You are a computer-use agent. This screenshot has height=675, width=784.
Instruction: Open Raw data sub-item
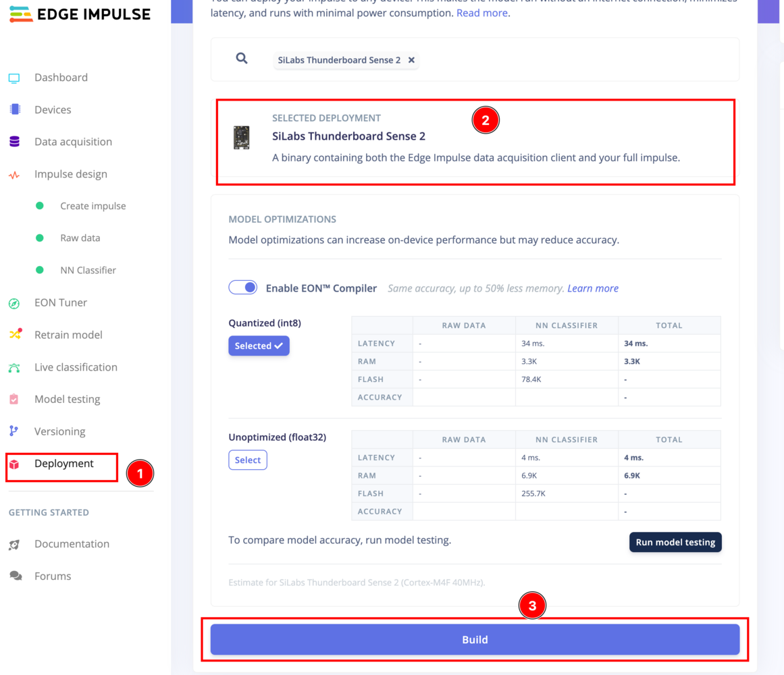coord(80,238)
